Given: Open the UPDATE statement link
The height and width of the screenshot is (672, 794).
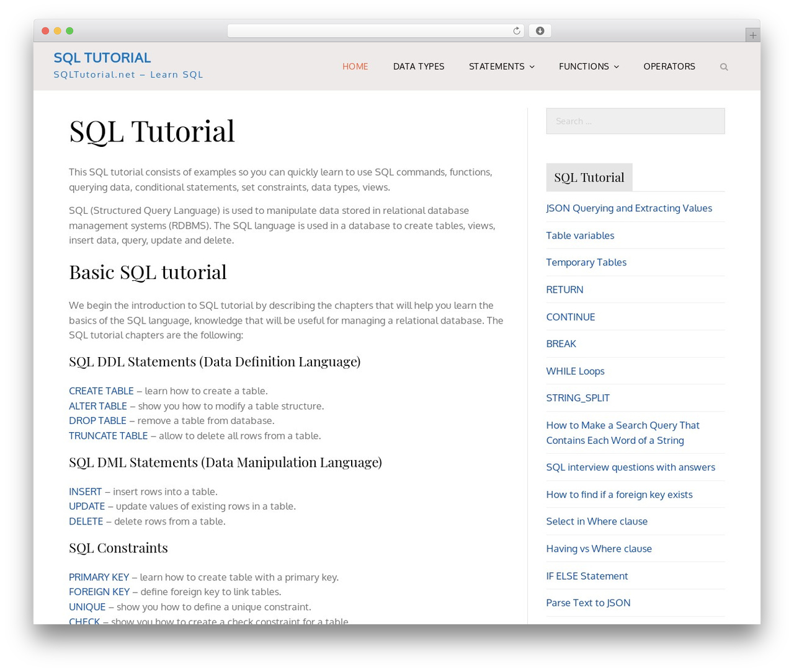Looking at the screenshot, I should (x=87, y=506).
